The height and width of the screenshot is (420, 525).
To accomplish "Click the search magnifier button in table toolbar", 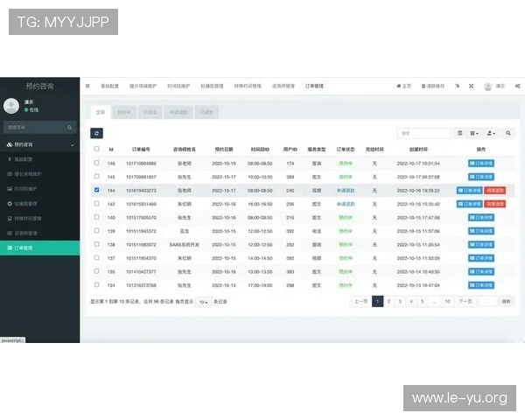I will [509, 133].
